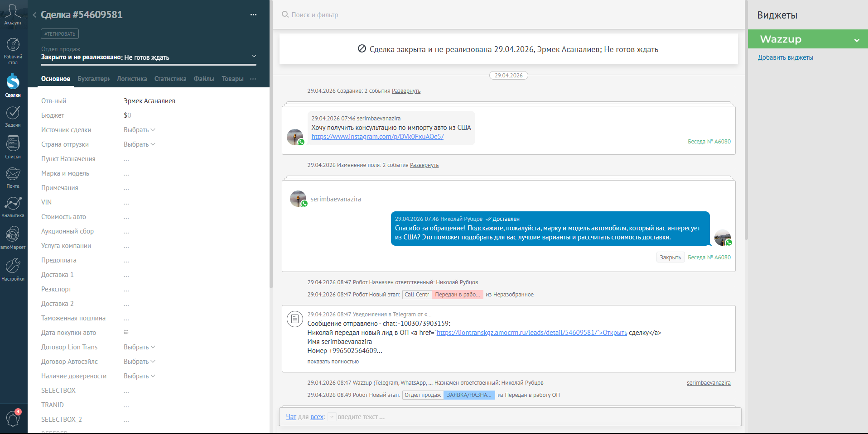Image resolution: width=868 pixels, height=434 pixels.
Task: Click the feed vertical scrollbar
Action: 746,120
